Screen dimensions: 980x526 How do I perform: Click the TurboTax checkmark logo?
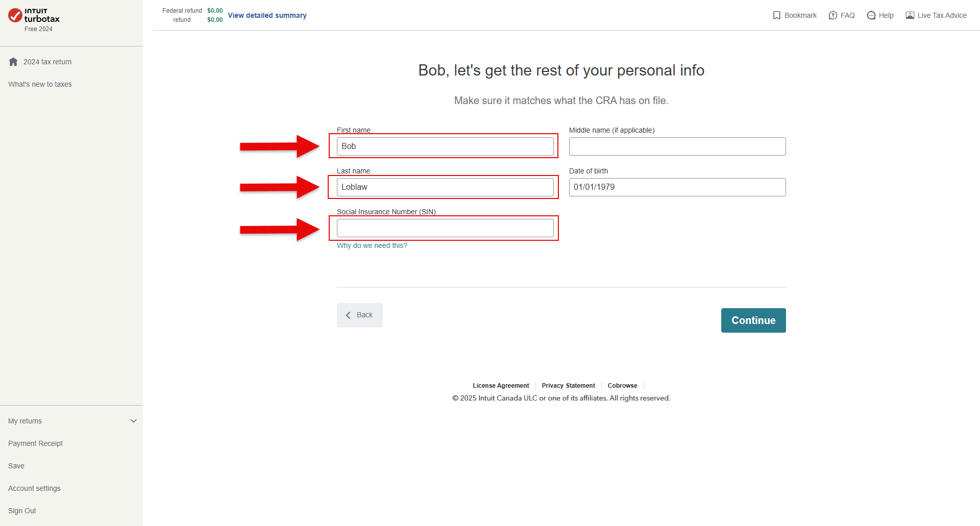(15, 15)
